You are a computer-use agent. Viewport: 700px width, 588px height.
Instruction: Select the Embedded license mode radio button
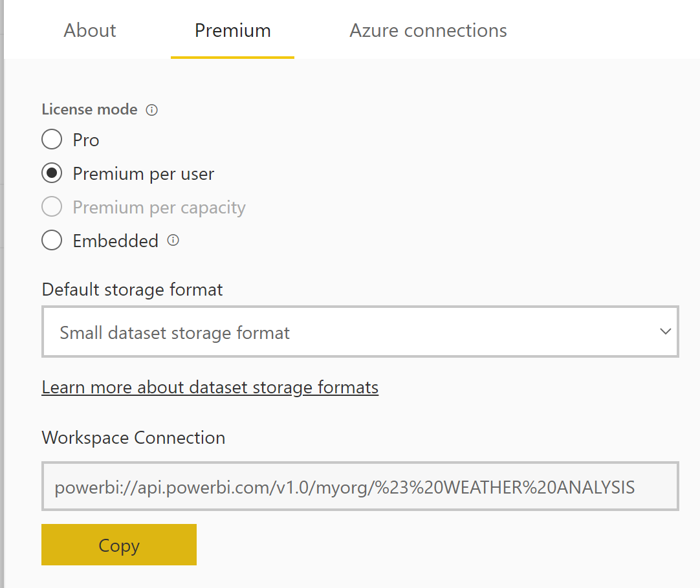pyautogui.click(x=52, y=241)
